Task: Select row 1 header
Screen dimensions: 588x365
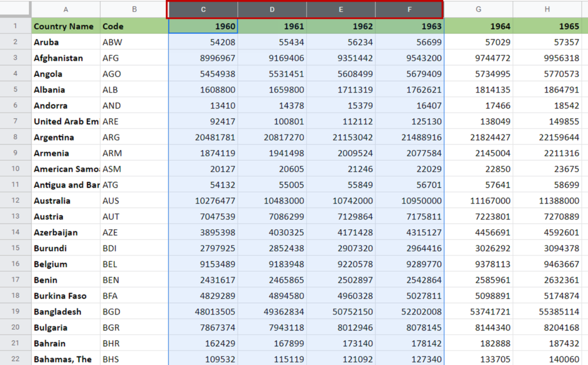Action: point(16,26)
